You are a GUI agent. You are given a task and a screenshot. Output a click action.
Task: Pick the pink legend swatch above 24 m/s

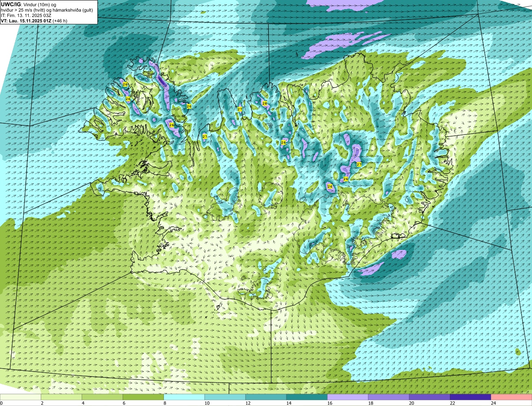pos(512,397)
